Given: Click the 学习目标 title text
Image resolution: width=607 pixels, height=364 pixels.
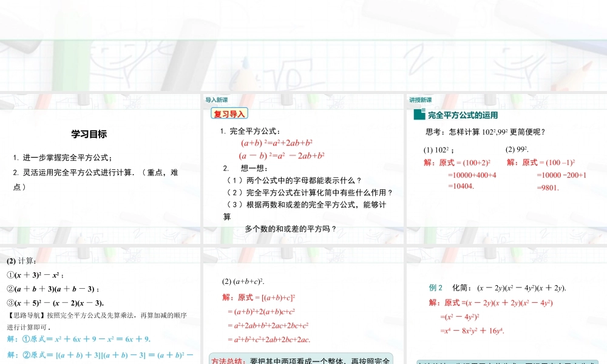Looking at the screenshot, I should 89,133.
